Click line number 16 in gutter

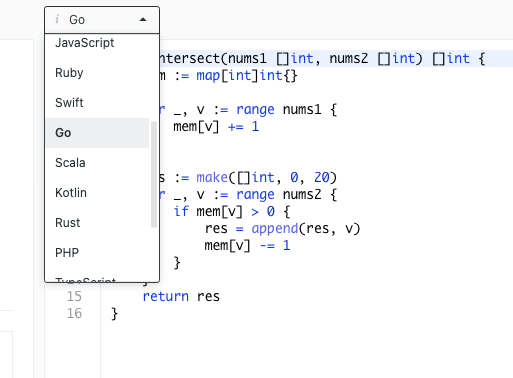click(x=74, y=313)
